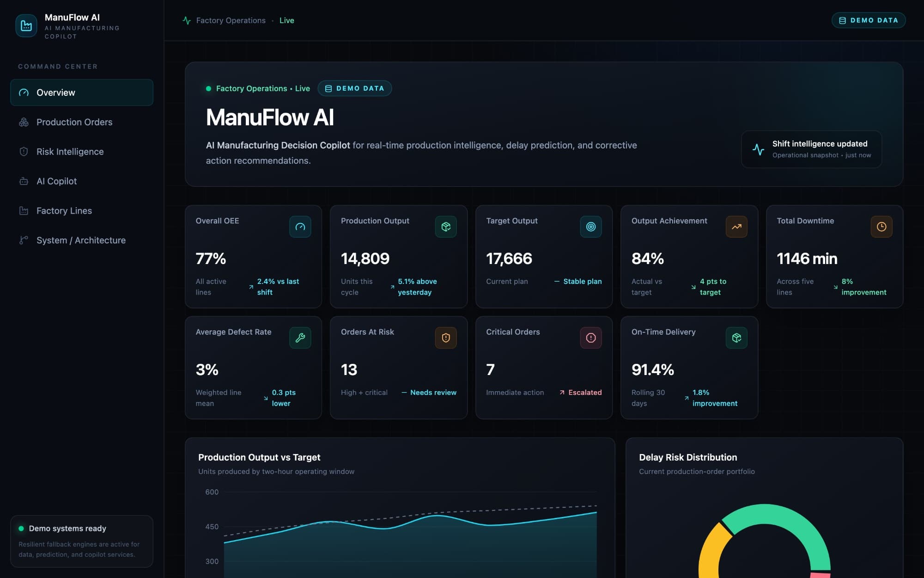Click the Risk Intelligence shield sidebar icon

click(x=24, y=152)
